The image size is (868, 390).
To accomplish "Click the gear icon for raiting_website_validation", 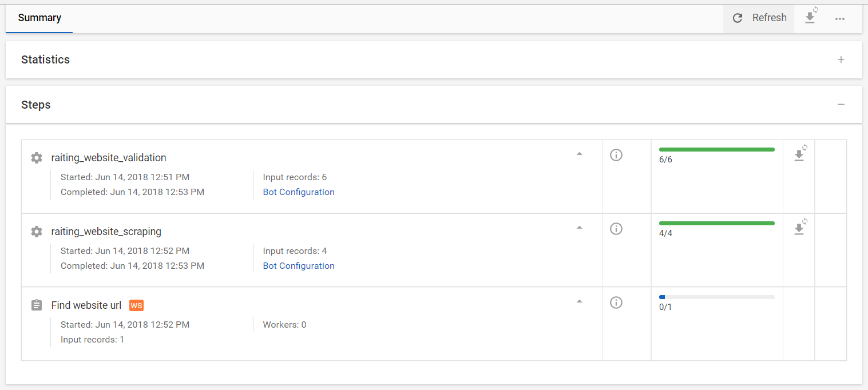I will (x=37, y=158).
